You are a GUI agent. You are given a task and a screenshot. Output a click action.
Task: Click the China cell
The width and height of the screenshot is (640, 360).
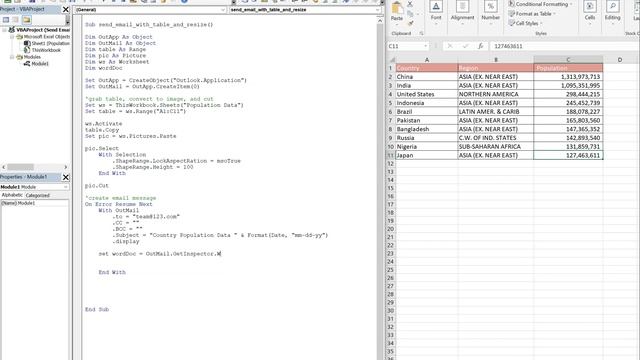(427, 77)
